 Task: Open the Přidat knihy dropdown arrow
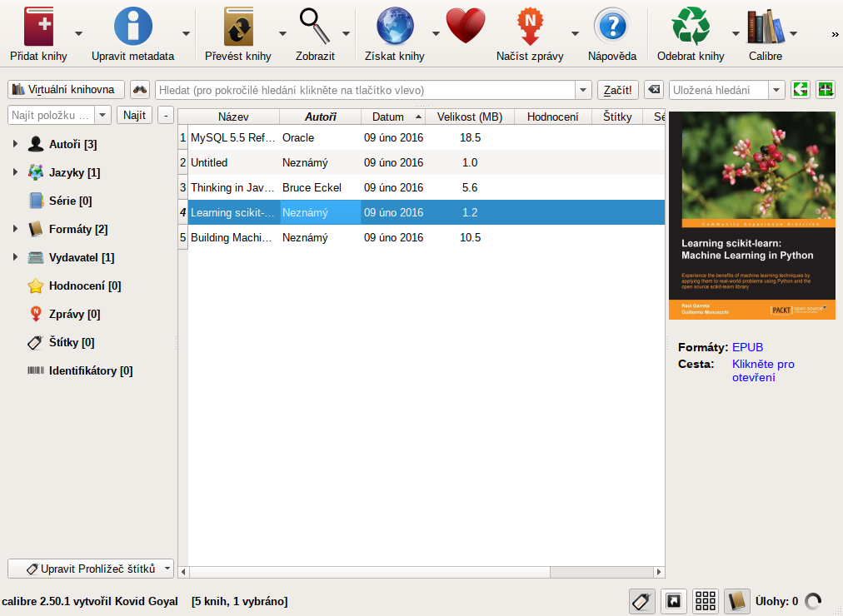pos(78,33)
